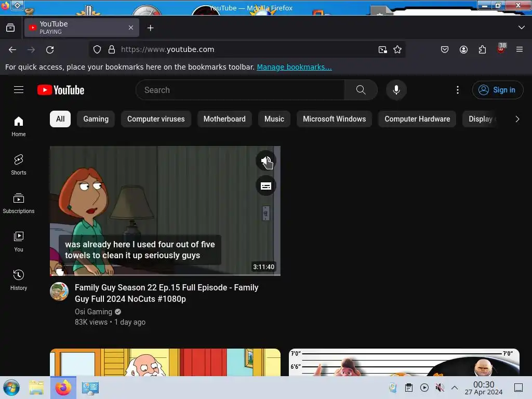Click the Firefox taskbar icon
The width and height of the screenshot is (532, 399).
tap(63, 388)
